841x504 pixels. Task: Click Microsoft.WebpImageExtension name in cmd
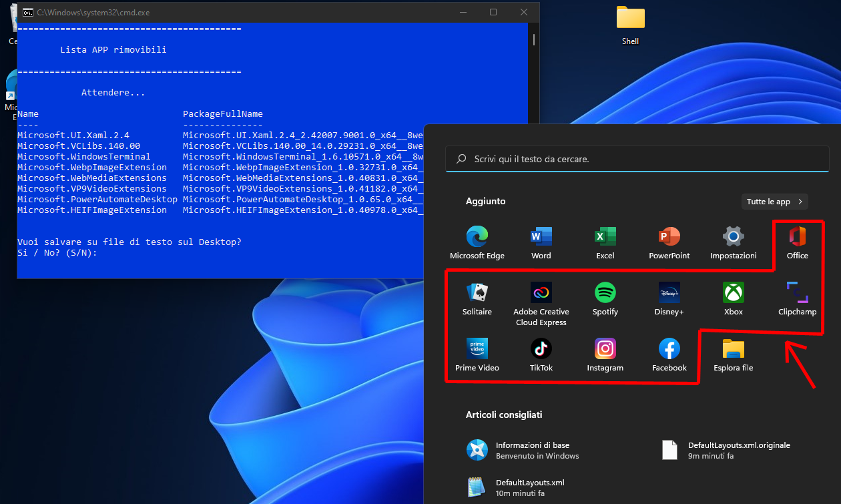coord(92,168)
